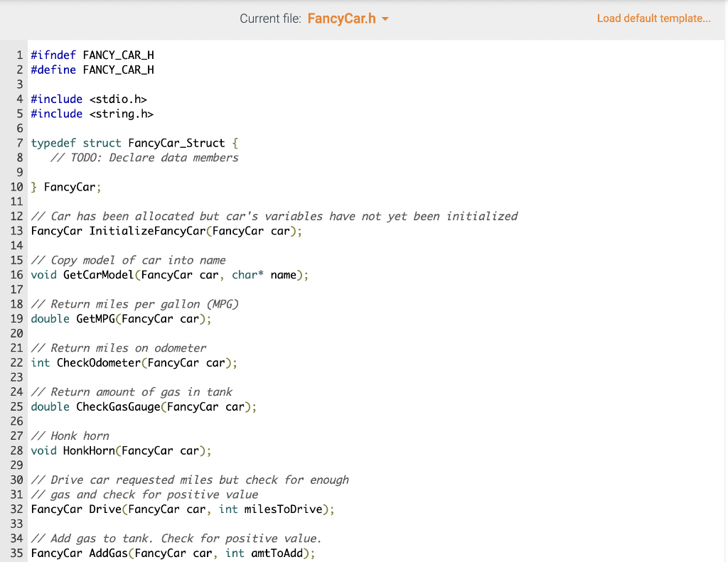The height and width of the screenshot is (562, 728).
Task: Click the closing brace on line 10
Action: pyautogui.click(x=33, y=186)
